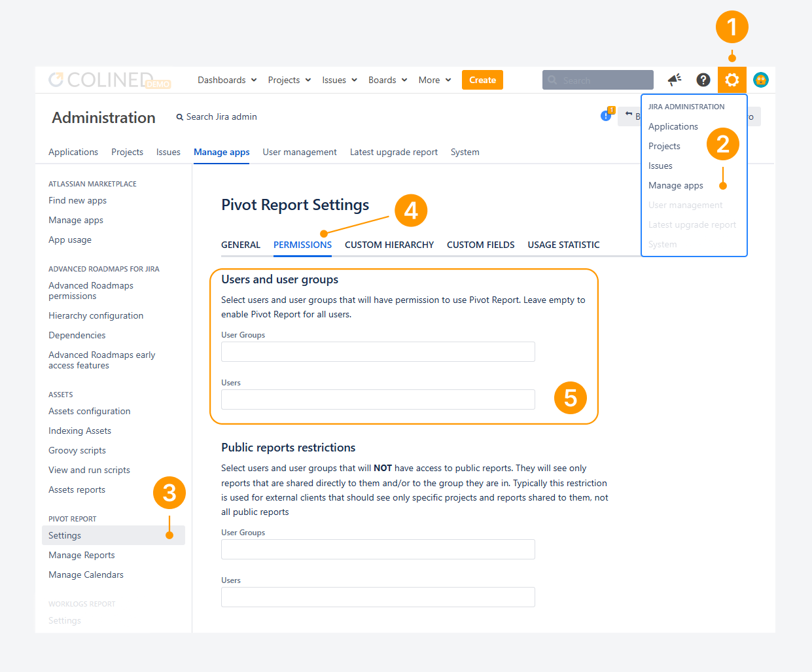Expand the Dashboards dropdown

pos(227,80)
